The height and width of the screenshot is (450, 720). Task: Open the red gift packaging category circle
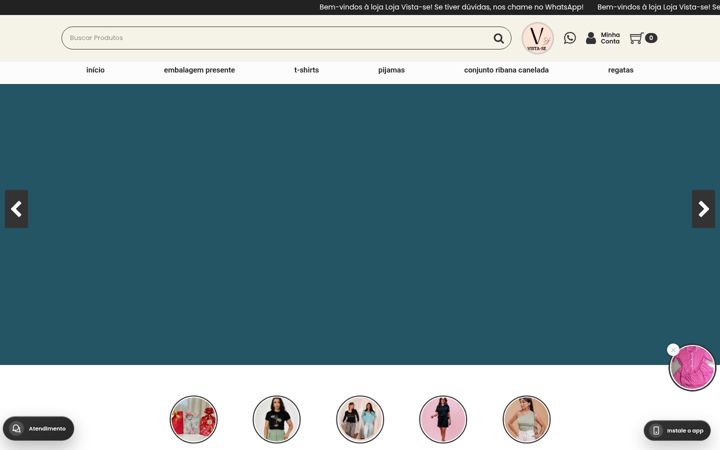[193, 419]
